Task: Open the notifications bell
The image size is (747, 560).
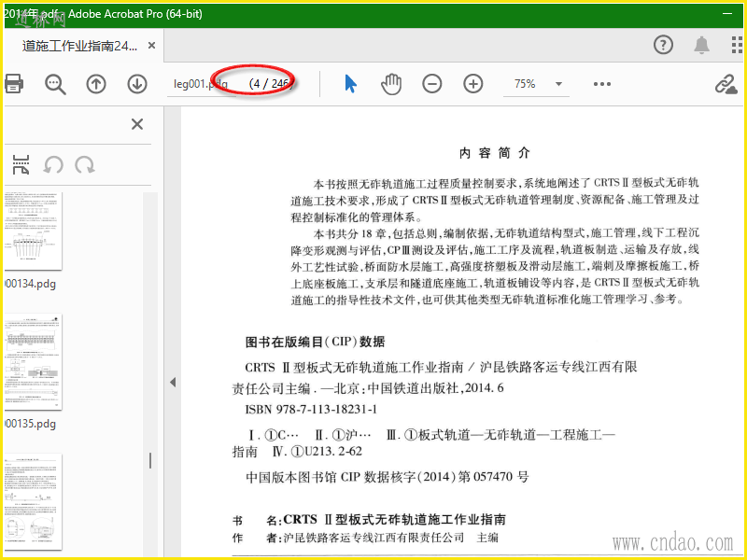Action: click(701, 45)
